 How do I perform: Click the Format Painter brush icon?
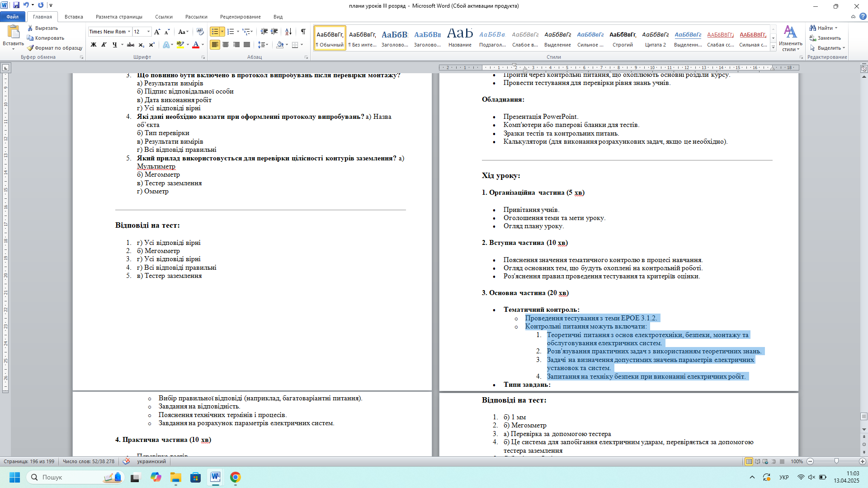(x=30, y=48)
